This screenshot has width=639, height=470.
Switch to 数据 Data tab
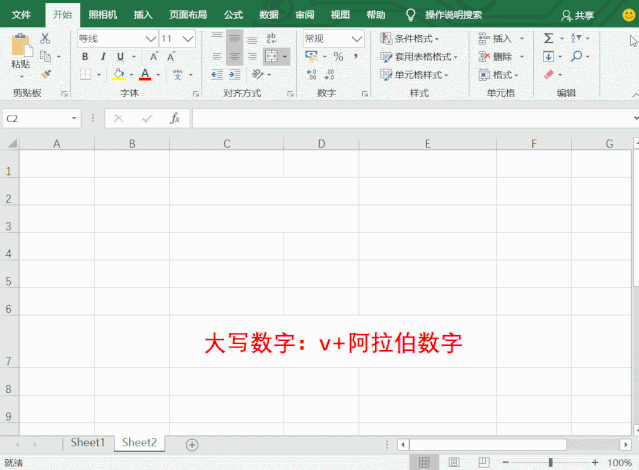click(269, 15)
